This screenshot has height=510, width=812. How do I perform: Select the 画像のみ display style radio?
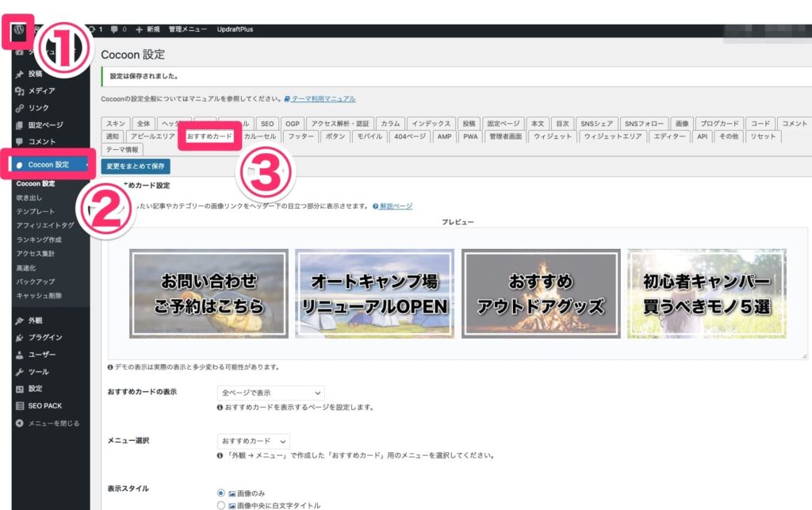[x=221, y=493]
